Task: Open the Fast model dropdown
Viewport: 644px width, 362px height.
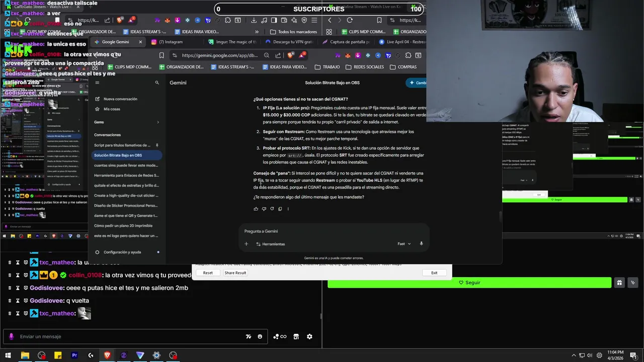Action: click(x=404, y=244)
